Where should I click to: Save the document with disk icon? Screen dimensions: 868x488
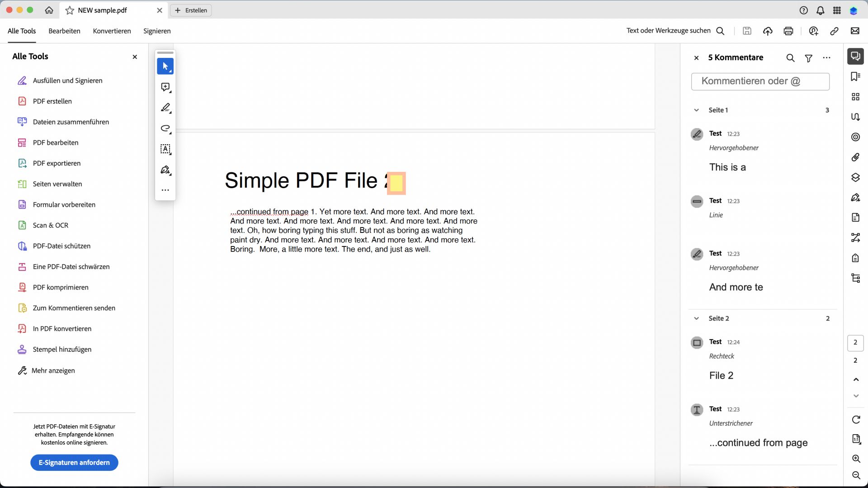(x=747, y=31)
